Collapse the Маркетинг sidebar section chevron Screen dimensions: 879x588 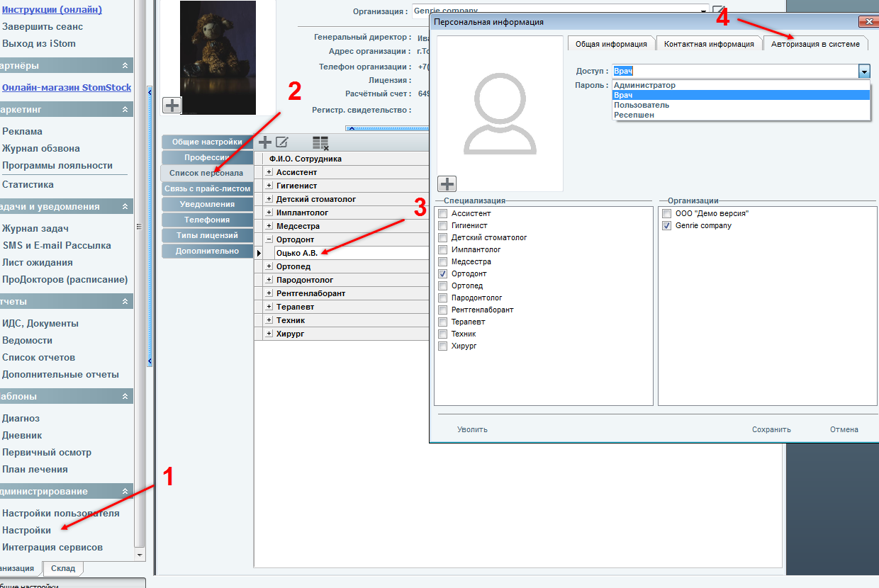[125, 110]
